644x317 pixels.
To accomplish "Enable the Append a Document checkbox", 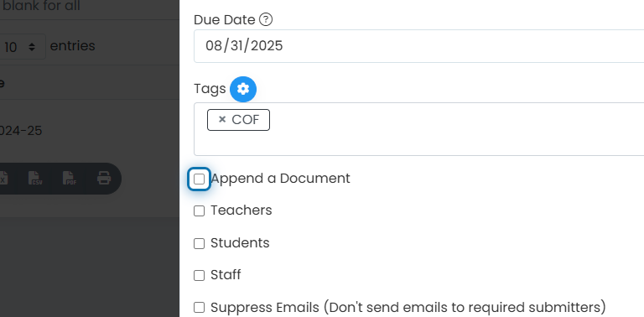I will [x=200, y=179].
